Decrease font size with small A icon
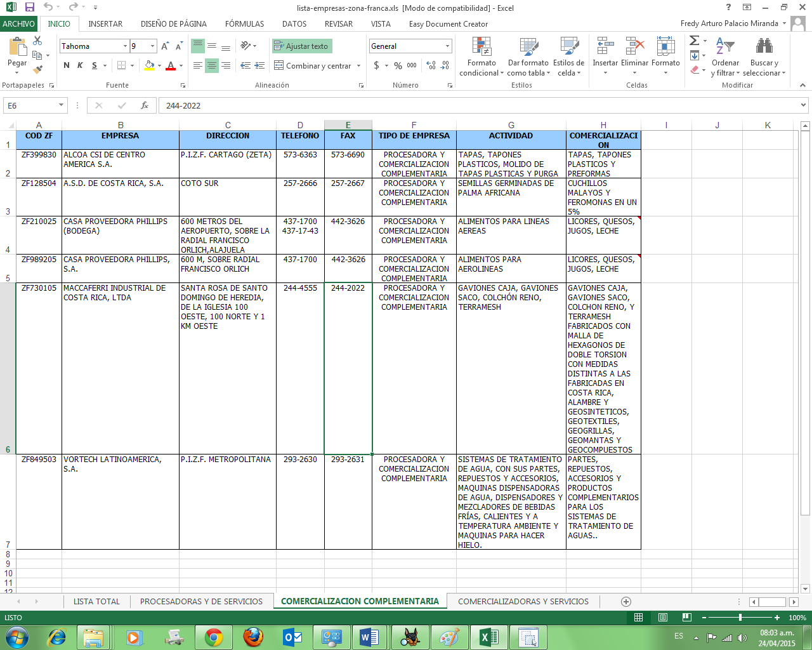 179,46
